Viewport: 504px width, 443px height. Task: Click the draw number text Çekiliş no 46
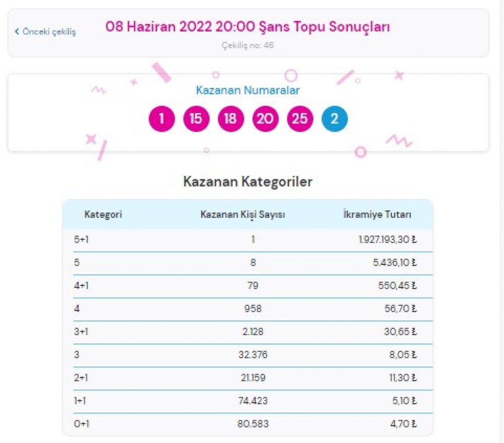248,43
